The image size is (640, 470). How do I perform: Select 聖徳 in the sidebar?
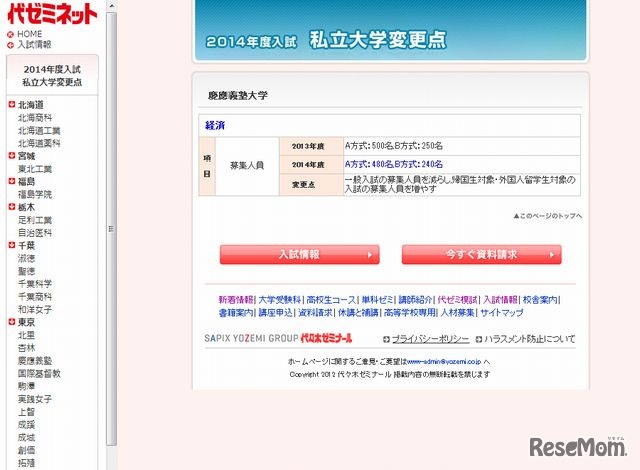pyautogui.click(x=26, y=271)
